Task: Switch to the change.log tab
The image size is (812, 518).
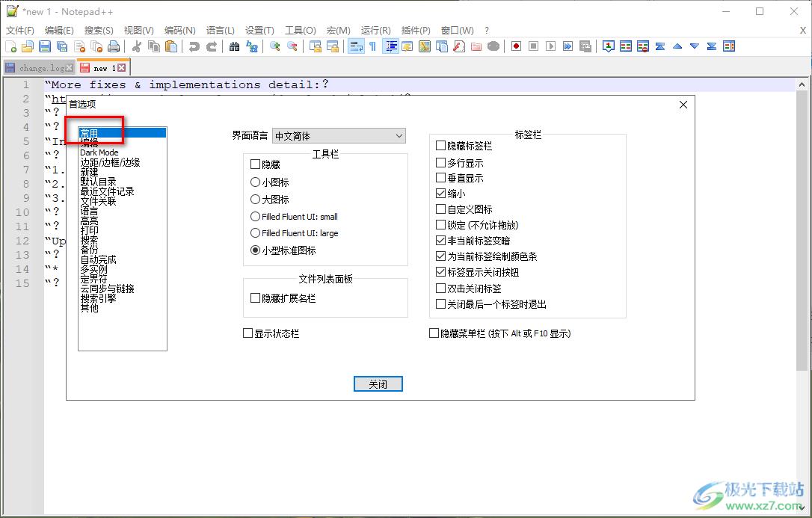Action: pos(39,68)
